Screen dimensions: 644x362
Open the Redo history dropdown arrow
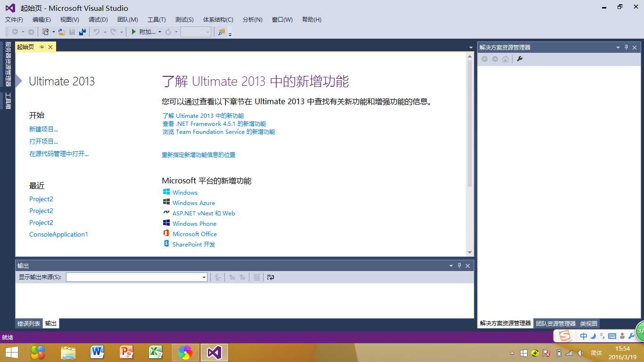point(121,32)
